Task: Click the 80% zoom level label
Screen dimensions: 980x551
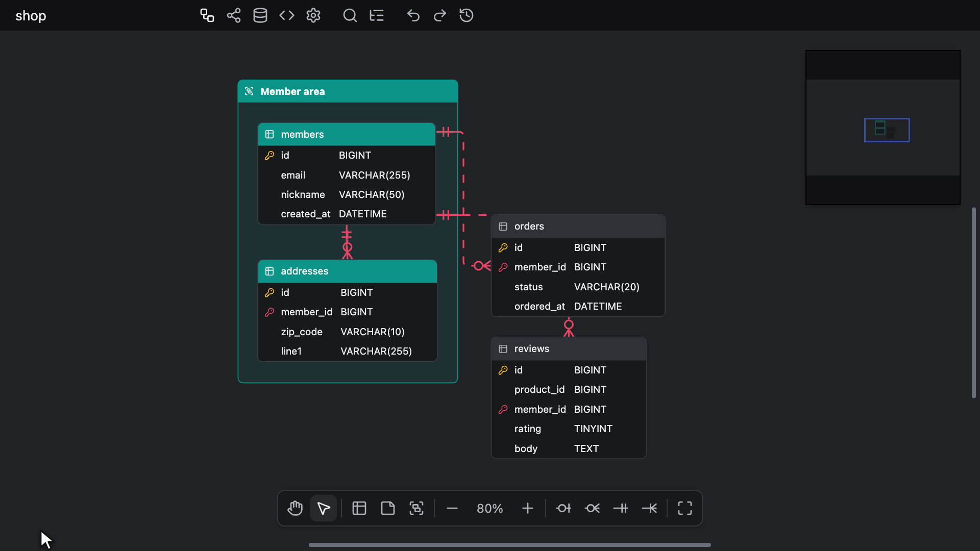Action: pyautogui.click(x=490, y=509)
